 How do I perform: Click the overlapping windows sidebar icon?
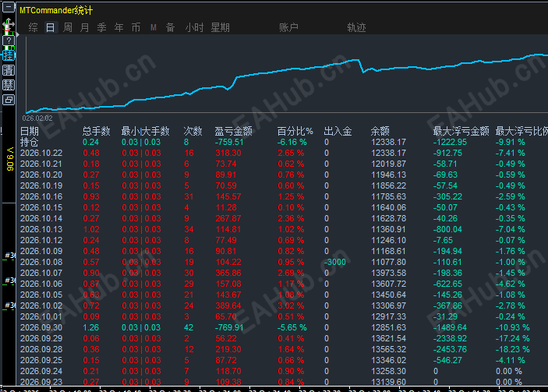(x=9, y=100)
